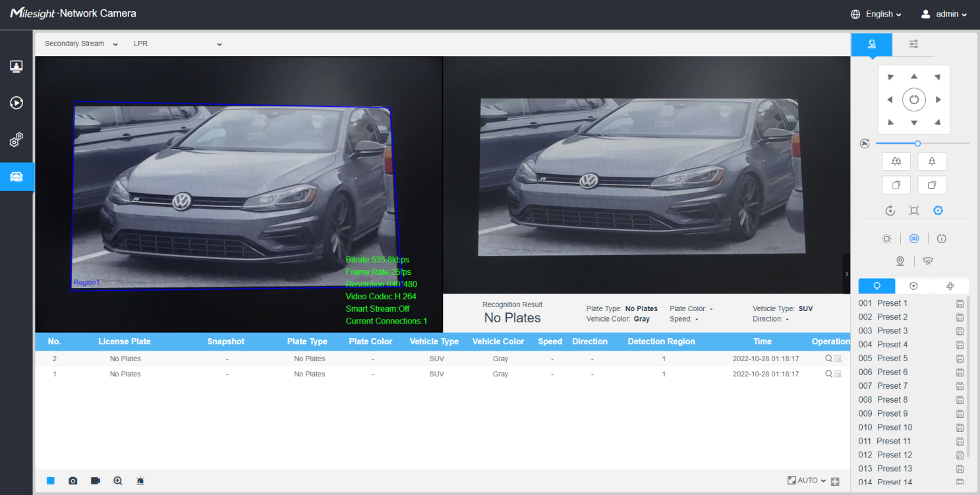This screenshot has height=495, width=980.
Task: Toggle the blue iris aperture icon
Action: (938, 210)
